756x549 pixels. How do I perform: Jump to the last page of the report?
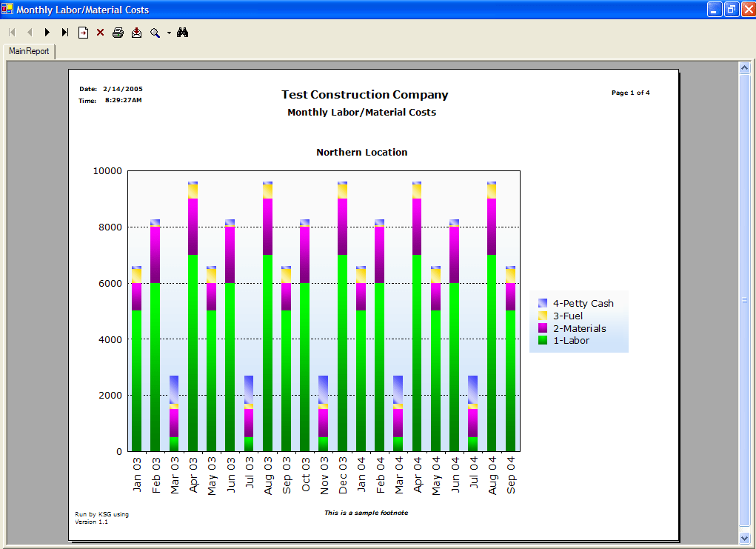point(64,32)
